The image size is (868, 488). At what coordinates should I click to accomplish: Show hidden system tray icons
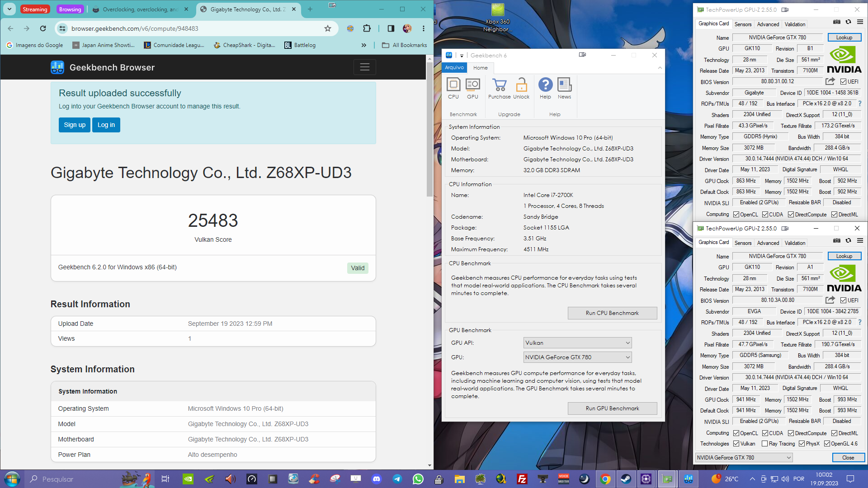(x=752, y=479)
